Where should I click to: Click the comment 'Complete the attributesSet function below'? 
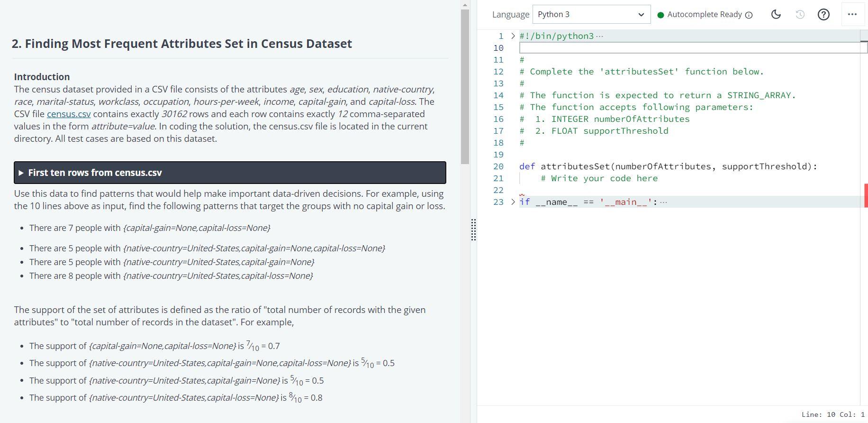(x=642, y=72)
